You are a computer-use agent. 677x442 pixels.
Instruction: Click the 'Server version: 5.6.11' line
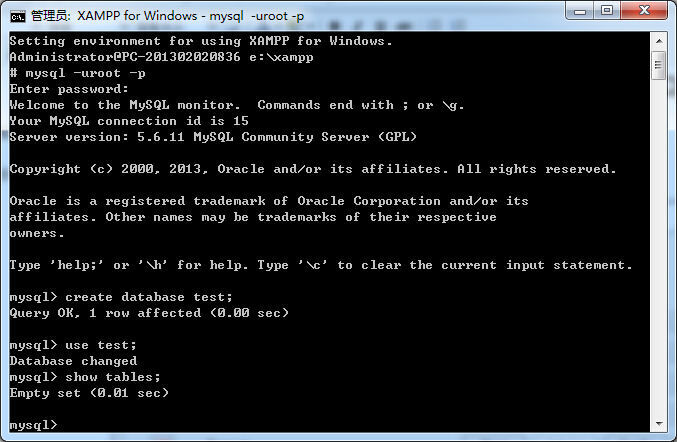click(213, 137)
